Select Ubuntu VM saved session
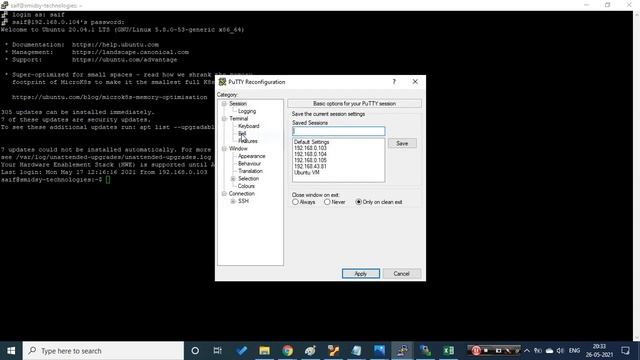Viewport: 640px width, 360px height. (x=307, y=173)
